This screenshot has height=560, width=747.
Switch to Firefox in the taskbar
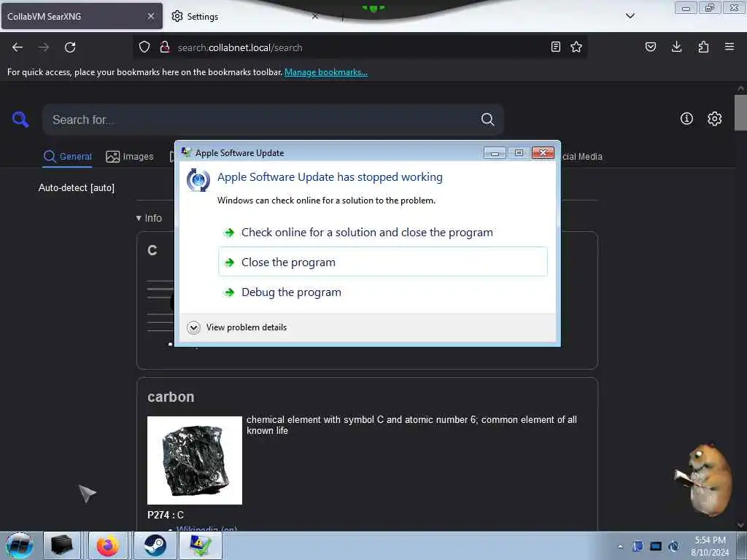coord(108,545)
